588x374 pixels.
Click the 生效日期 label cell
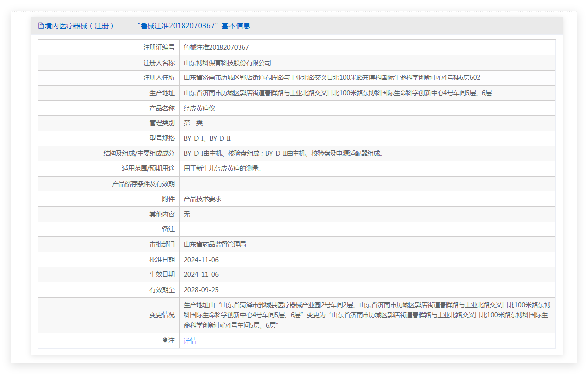coord(109,275)
